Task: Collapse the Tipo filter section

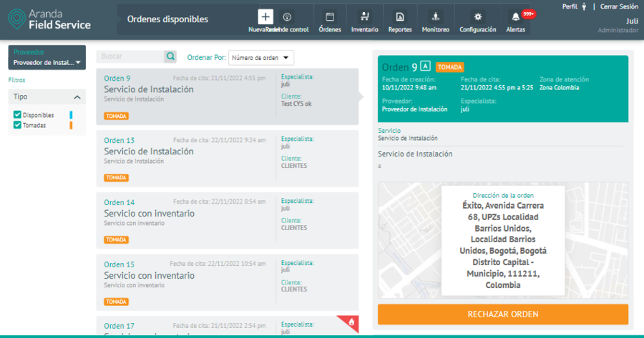Action: tap(77, 97)
